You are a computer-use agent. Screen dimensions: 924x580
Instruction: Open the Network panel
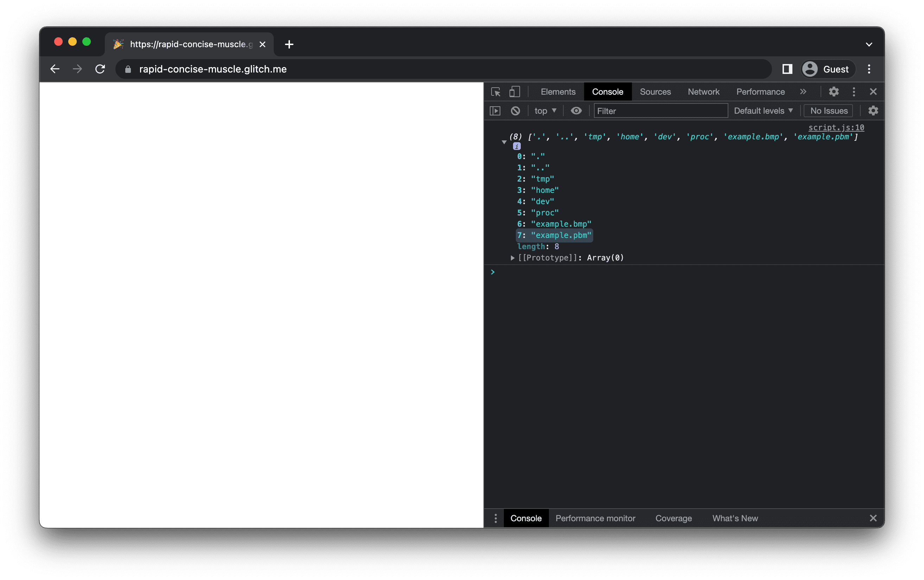tap(704, 92)
